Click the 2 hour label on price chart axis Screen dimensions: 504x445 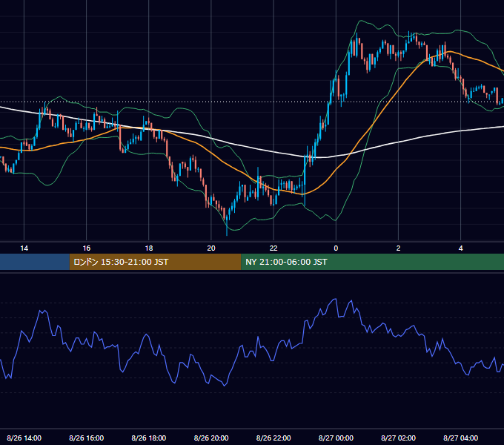pyautogui.click(x=398, y=248)
